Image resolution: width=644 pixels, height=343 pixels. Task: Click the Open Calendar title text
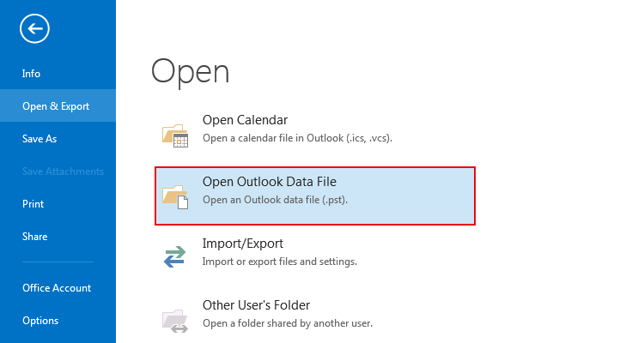(245, 120)
